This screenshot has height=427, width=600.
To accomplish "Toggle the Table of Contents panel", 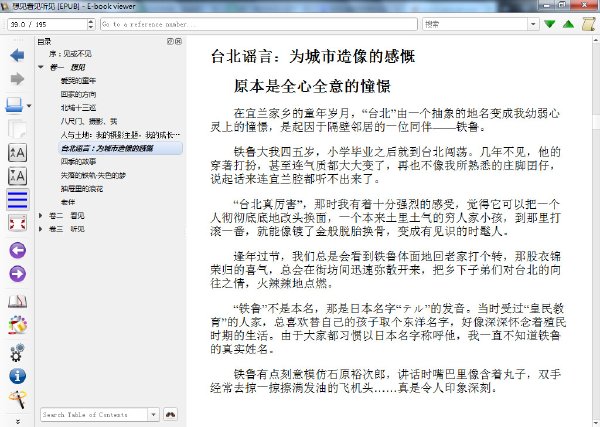I will point(17,200).
